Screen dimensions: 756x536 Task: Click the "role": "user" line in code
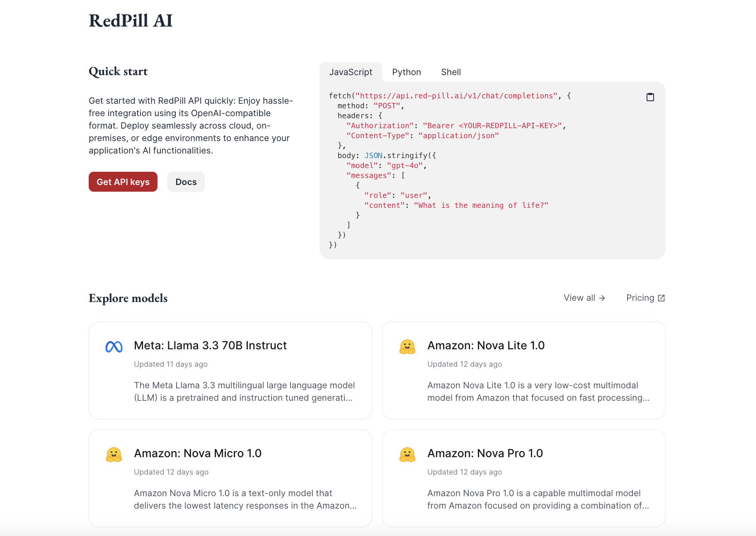[397, 195]
